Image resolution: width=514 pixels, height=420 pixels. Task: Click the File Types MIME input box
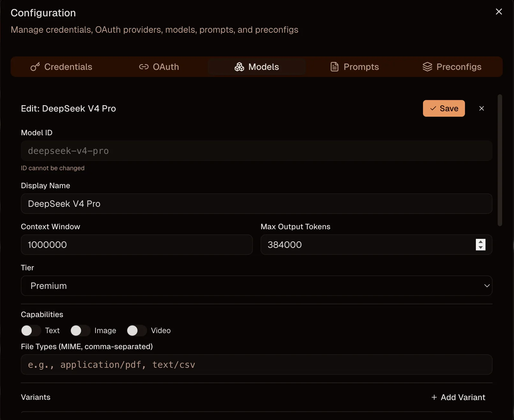[x=256, y=365]
